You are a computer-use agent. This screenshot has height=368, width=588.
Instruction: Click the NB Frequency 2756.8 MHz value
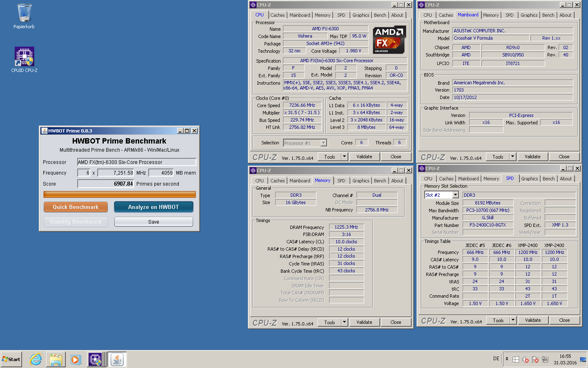(x=377, y=210)
